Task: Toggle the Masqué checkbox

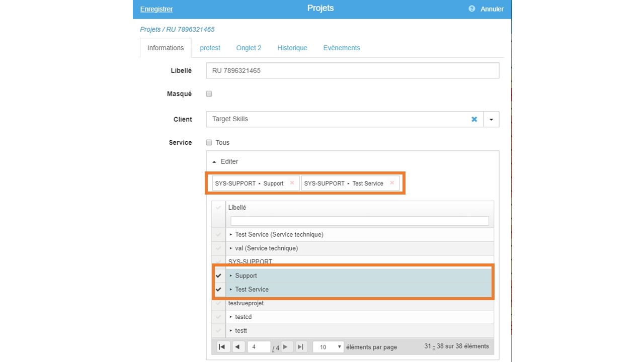Action: (209, 94)
